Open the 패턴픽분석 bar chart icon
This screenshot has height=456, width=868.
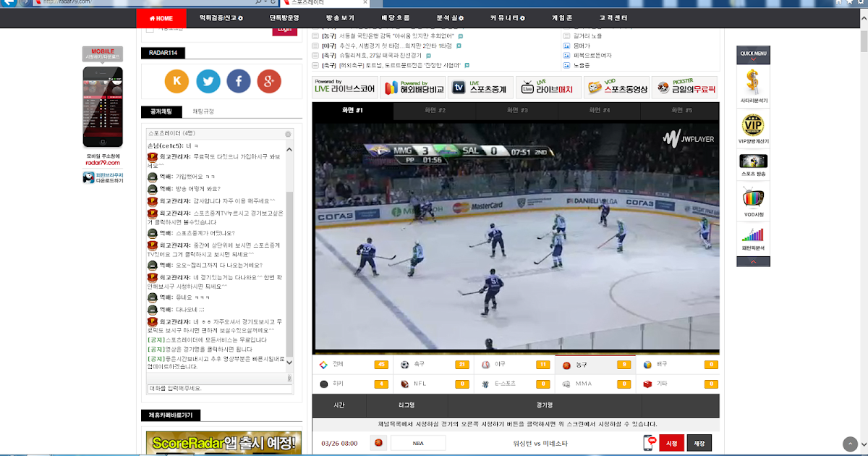753,235
